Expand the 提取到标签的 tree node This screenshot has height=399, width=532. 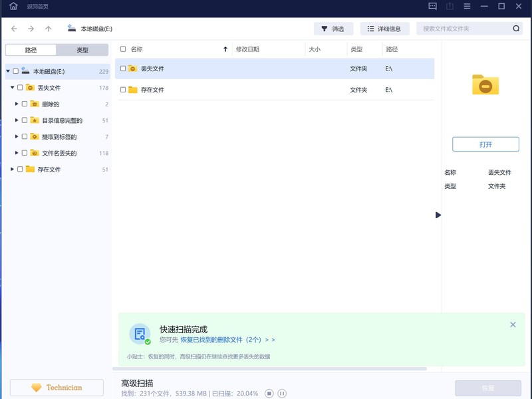tap(17, 136)
